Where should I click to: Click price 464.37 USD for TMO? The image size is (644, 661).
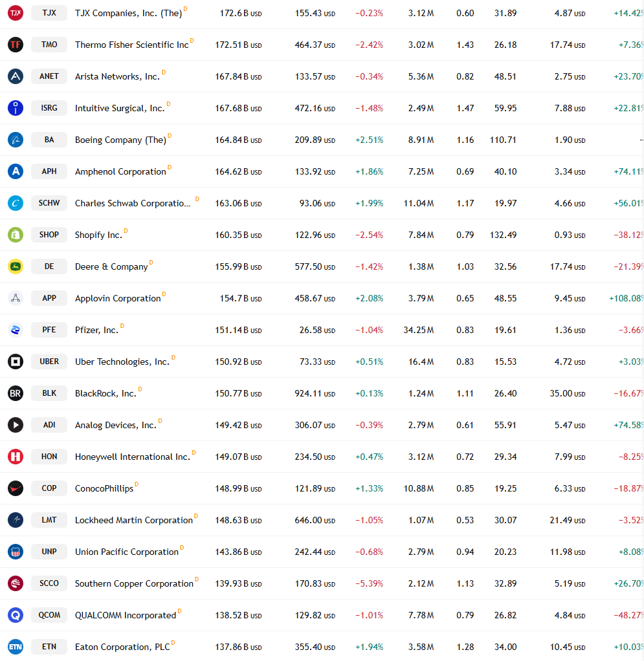coord(315,45)
